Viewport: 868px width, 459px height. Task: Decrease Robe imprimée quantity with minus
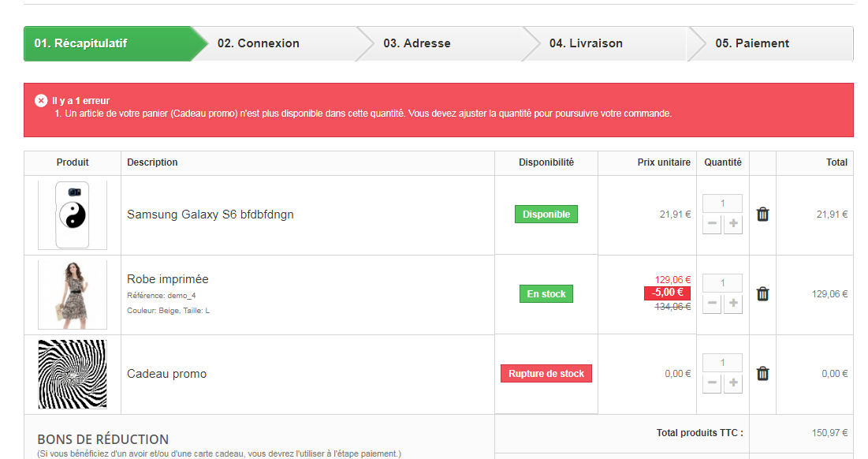pos(712,304)
